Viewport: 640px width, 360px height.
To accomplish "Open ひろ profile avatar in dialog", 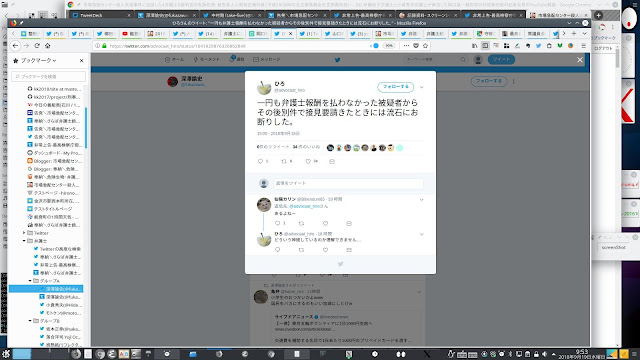I will click(x=264, y=87).
